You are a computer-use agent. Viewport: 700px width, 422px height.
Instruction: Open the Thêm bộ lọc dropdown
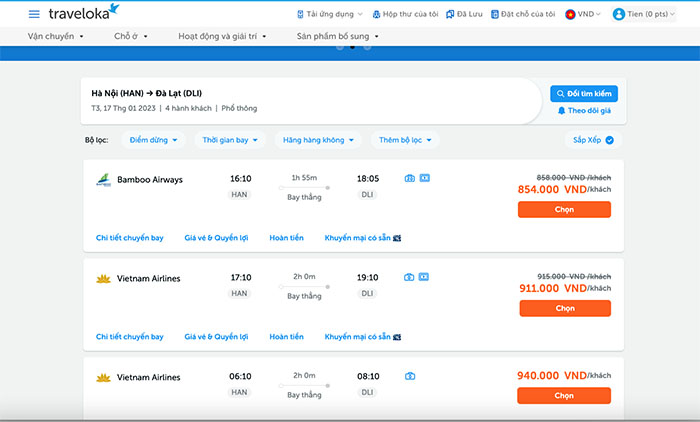pyautogui.click(x=405, y=140)
